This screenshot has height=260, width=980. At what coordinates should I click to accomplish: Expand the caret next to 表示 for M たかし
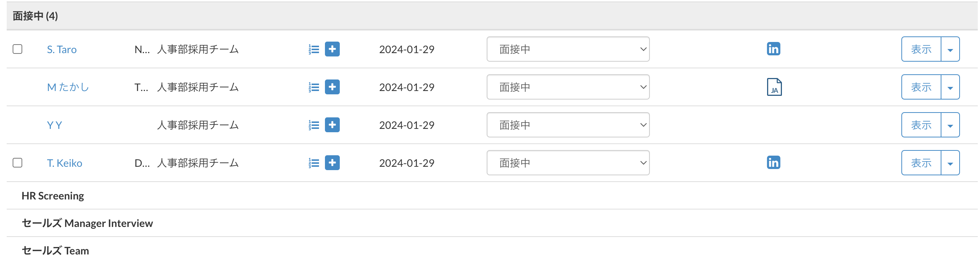pos(950,87)
